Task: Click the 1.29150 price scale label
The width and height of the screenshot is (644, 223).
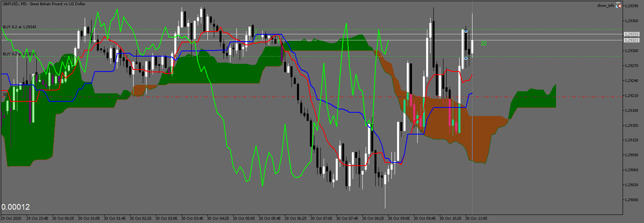Action: click(631, 126)
